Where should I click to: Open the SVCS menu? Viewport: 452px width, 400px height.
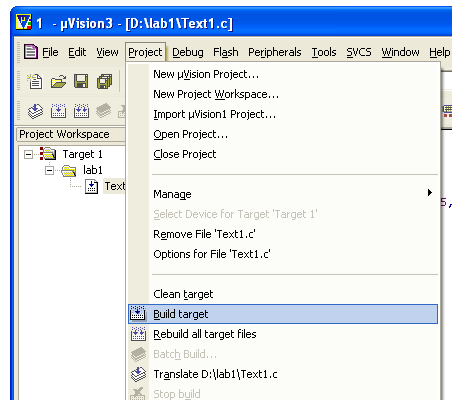click(359, 52)
